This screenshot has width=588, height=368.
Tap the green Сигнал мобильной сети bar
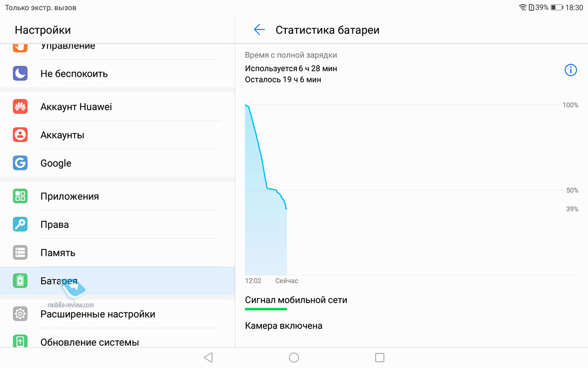(x=266, y=309)
